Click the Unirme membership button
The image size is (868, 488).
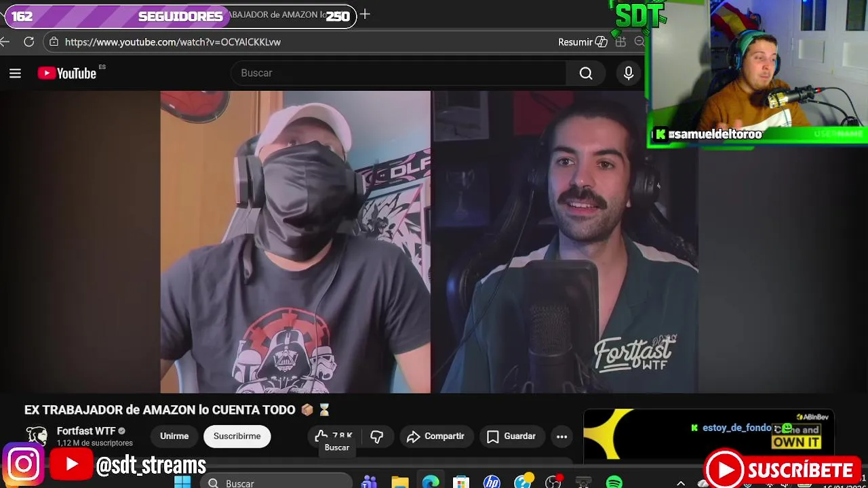174,436
